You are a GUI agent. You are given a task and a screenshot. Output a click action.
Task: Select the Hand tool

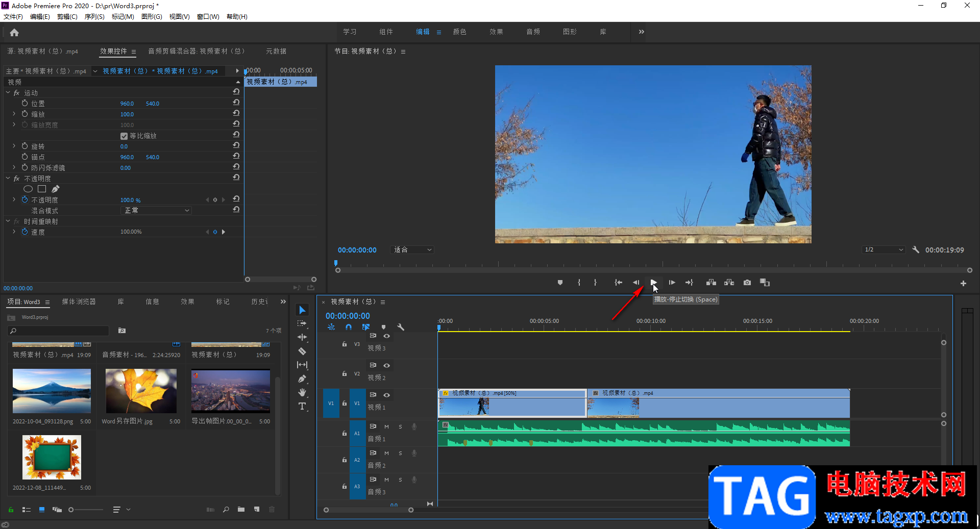coord(302,392)
